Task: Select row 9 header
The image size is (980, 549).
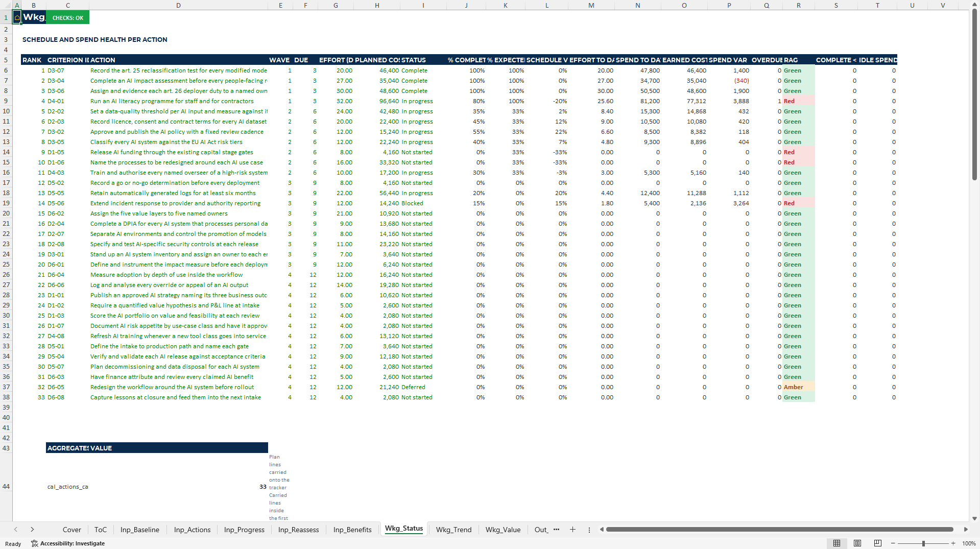Action: coord(6,101)
